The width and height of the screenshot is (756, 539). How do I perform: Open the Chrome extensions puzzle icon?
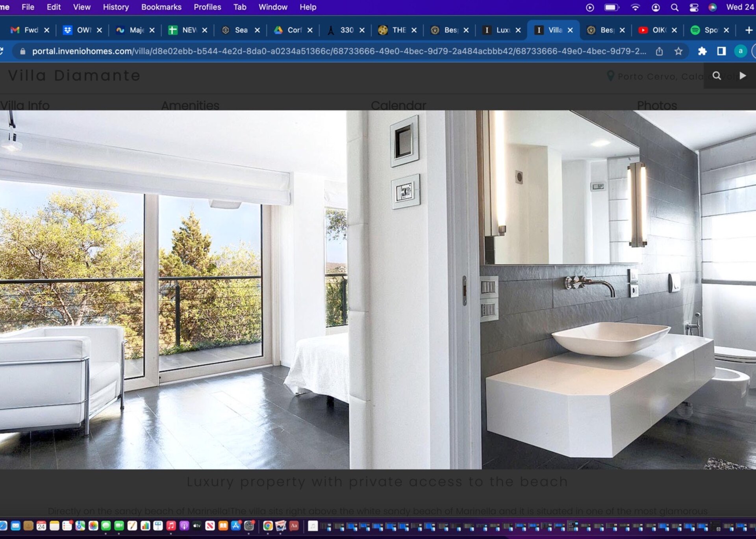(702, 51)
